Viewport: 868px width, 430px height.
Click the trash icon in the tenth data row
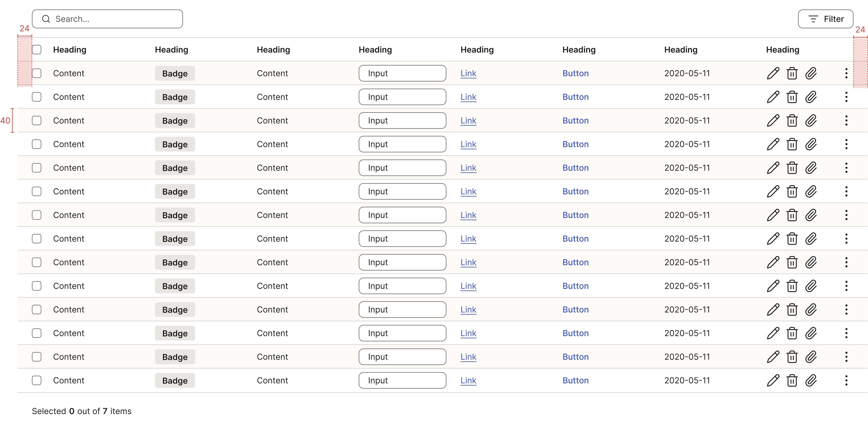click(x=792, y=286)
